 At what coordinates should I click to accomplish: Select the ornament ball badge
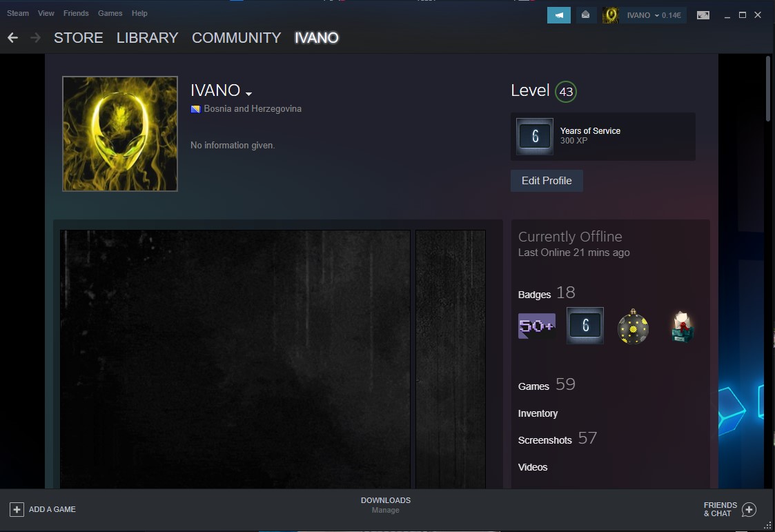coord(633,326)
